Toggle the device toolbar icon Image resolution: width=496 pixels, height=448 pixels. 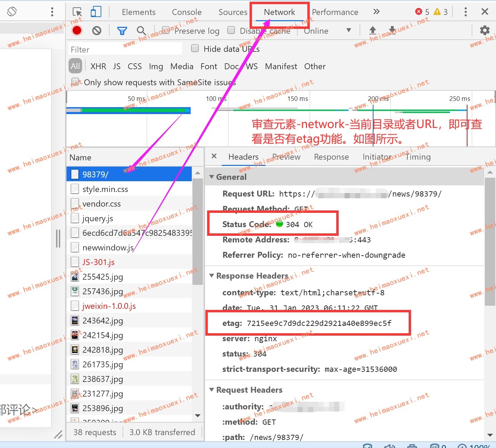point(96,12)
